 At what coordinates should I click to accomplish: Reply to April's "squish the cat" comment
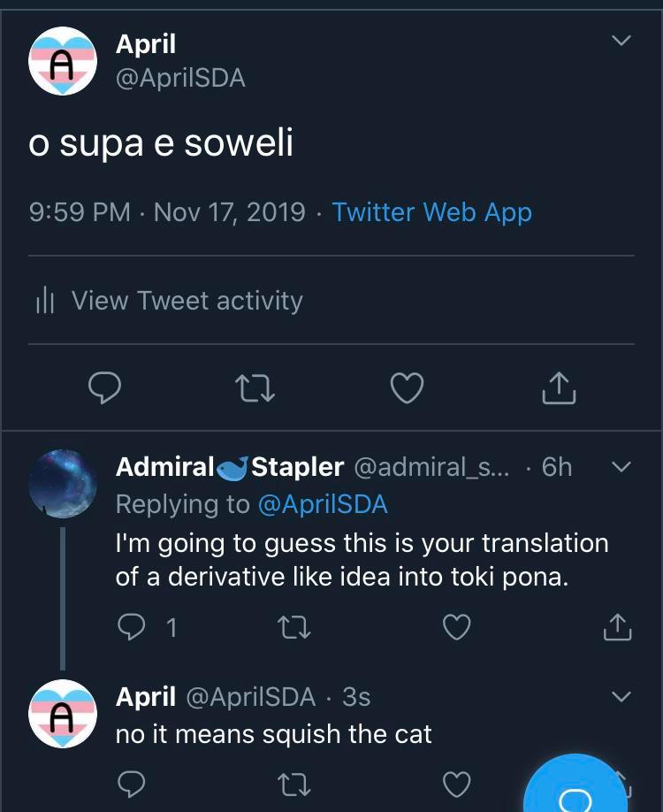pos(131,784)
